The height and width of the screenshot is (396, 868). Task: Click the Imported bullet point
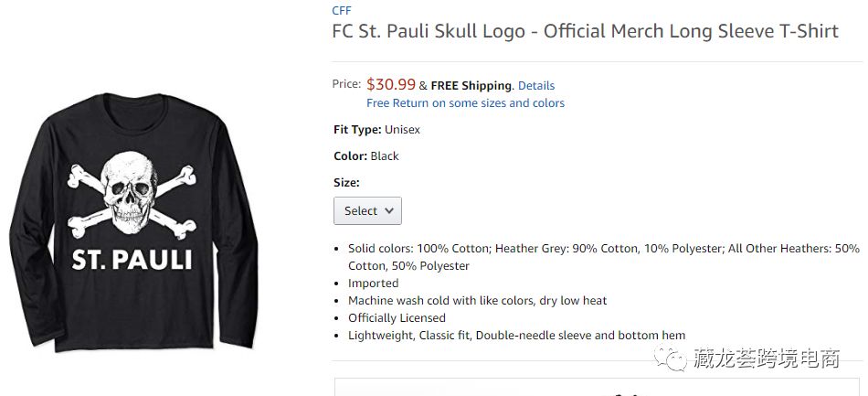pyautogui.click(x=373, y=284)
